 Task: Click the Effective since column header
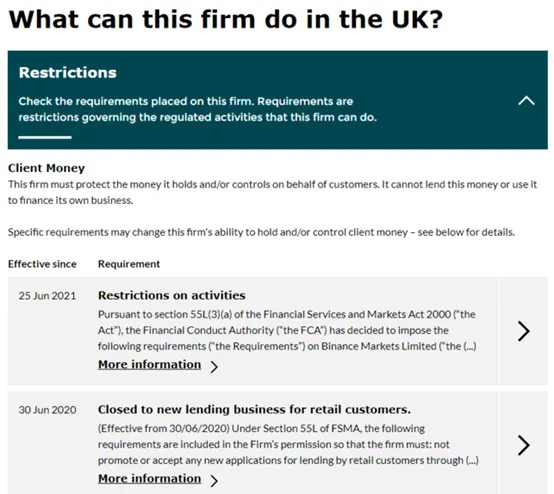point(42,264)
